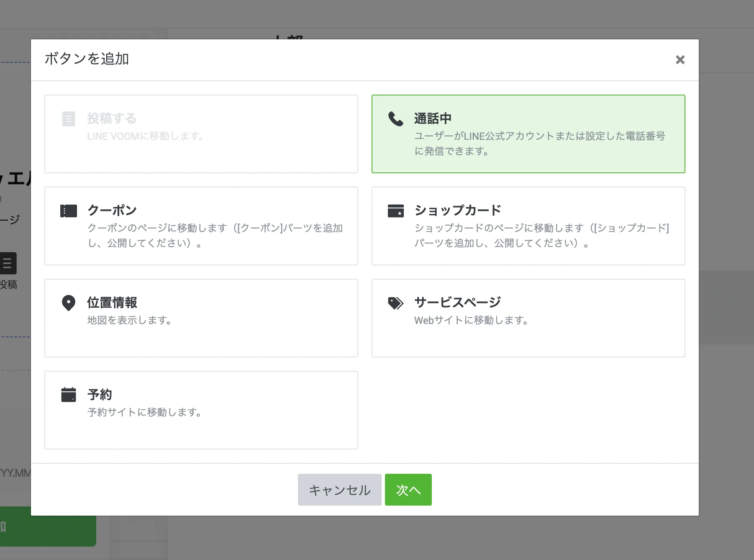Close the ボタンを追加 dialog with X
754x560 pixels.
click(x=680, y=60)
